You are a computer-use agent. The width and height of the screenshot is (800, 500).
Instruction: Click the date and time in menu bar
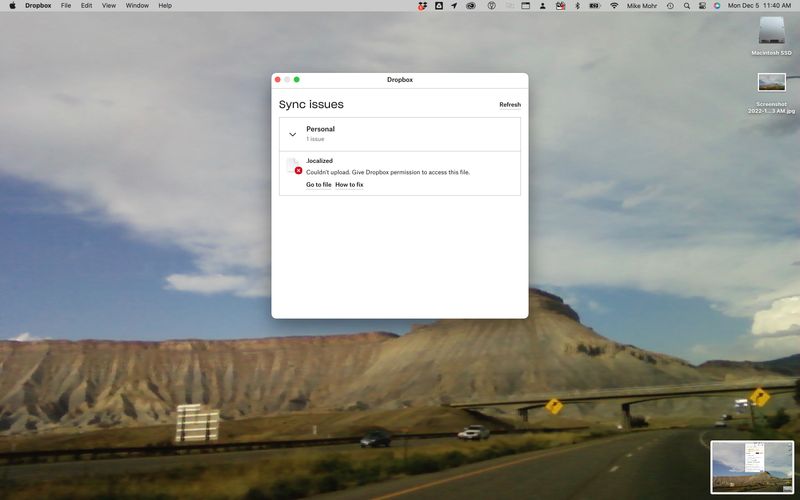(759, 6)
